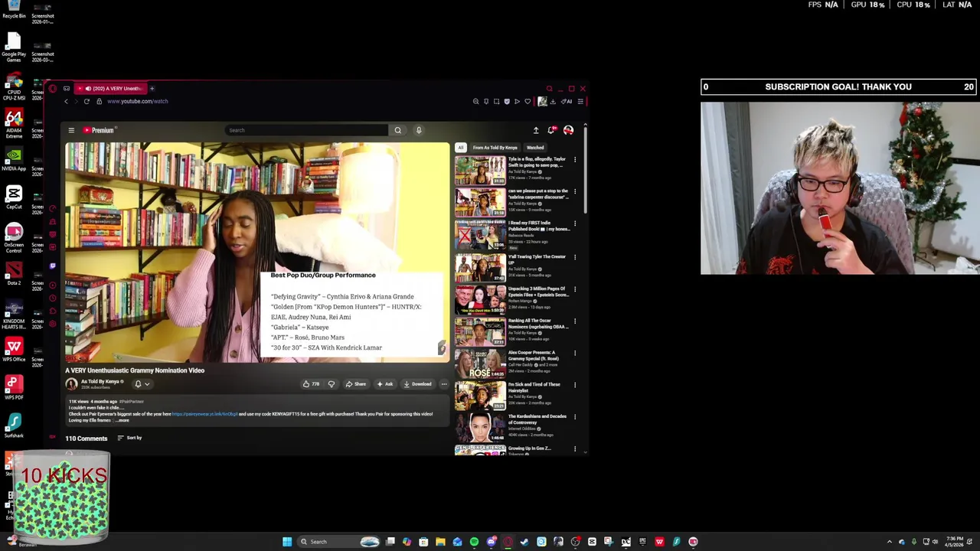The height and width of the screenshot is (551, 980).
Task: Open options for sabrina carpenter discourse video
Action: coord(575,192)
